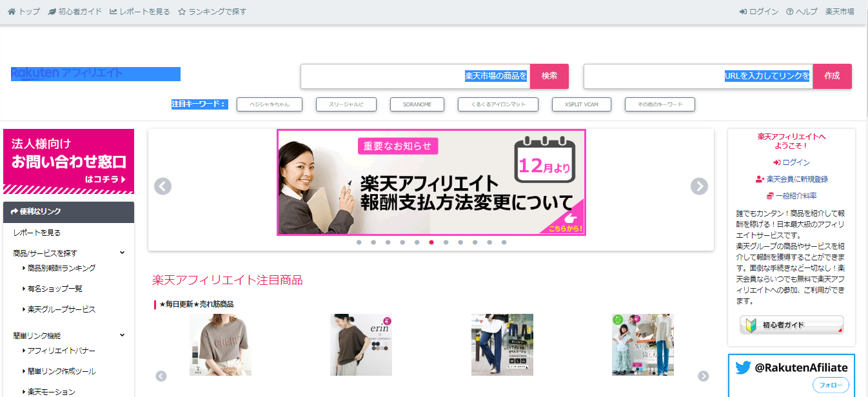Select the last carousel pagination dot
This screenshot has width=868, height=397.
[504, 242]
